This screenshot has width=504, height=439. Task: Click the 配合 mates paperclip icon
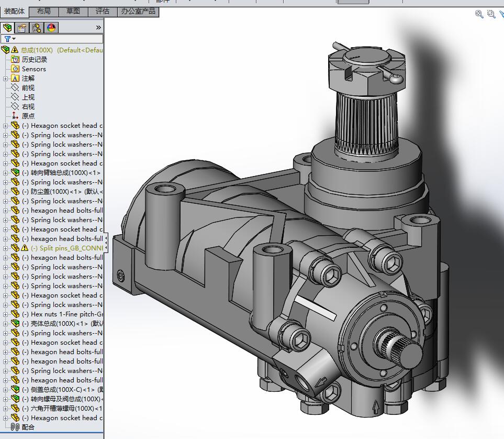(15, 427)
